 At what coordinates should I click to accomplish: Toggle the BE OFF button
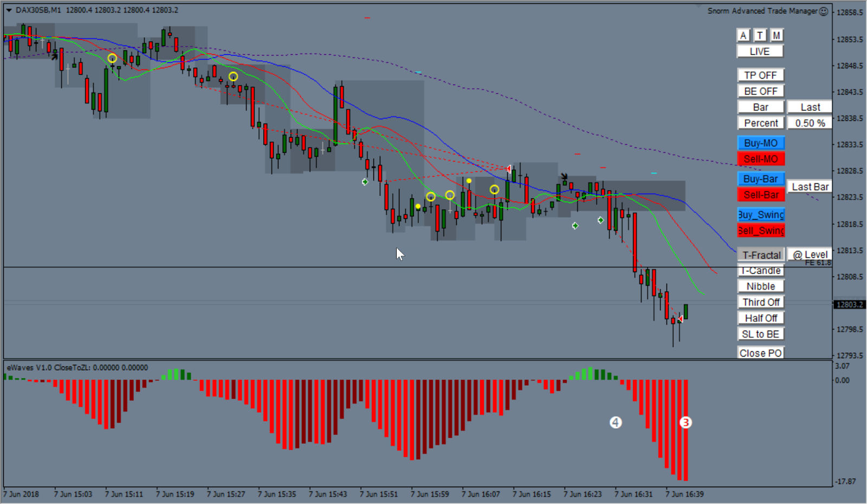pyautogui.click(x=760, y=91)
